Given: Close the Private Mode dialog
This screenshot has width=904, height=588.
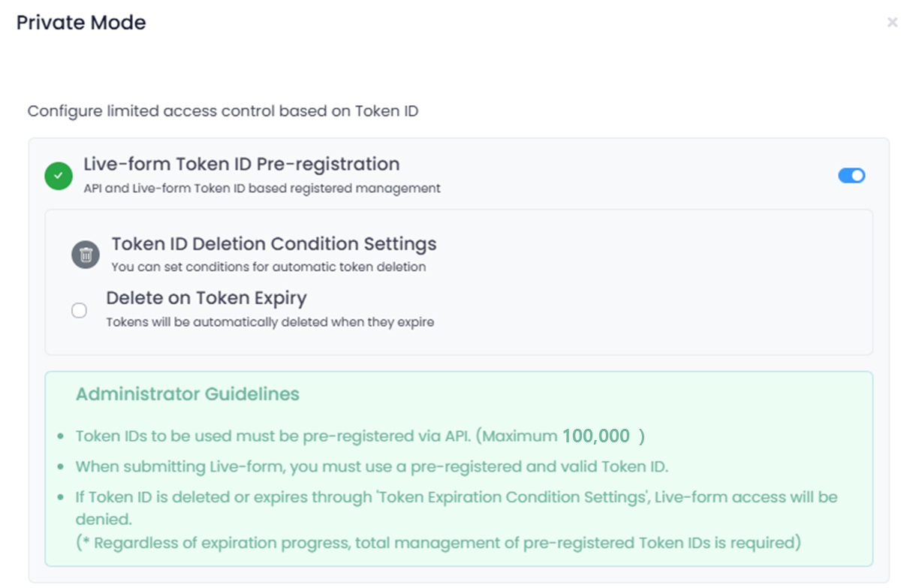Looking at the screenshot, I should point(892,23).
